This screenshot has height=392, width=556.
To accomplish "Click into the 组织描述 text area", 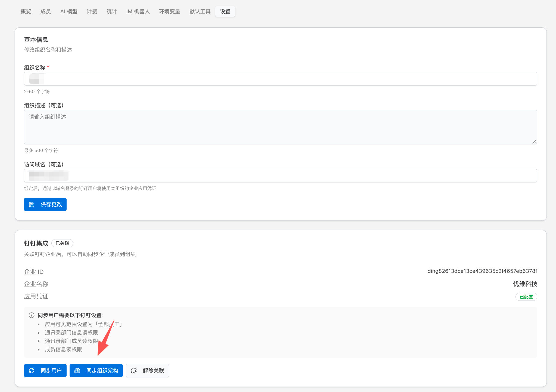I will 280,127.
